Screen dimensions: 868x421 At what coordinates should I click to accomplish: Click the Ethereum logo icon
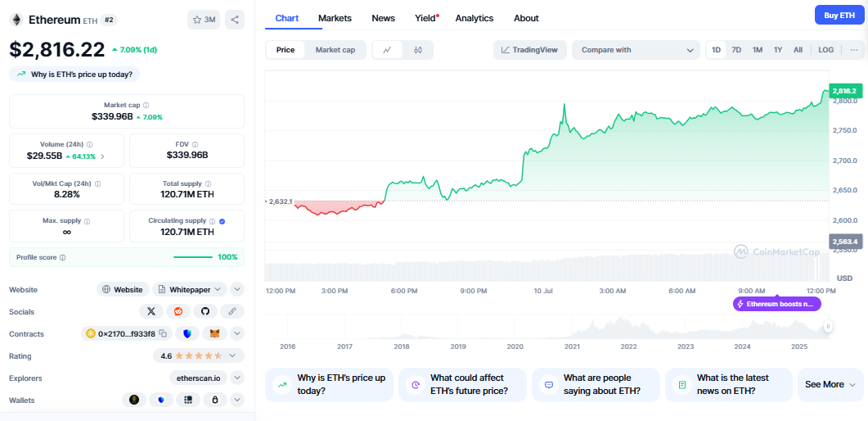tap(16, 20)
